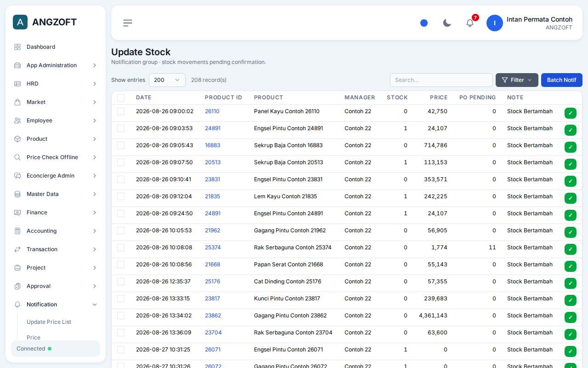588x368 pixels.
Task: Open the Filter dropdown
Action: tap(517, 80)
